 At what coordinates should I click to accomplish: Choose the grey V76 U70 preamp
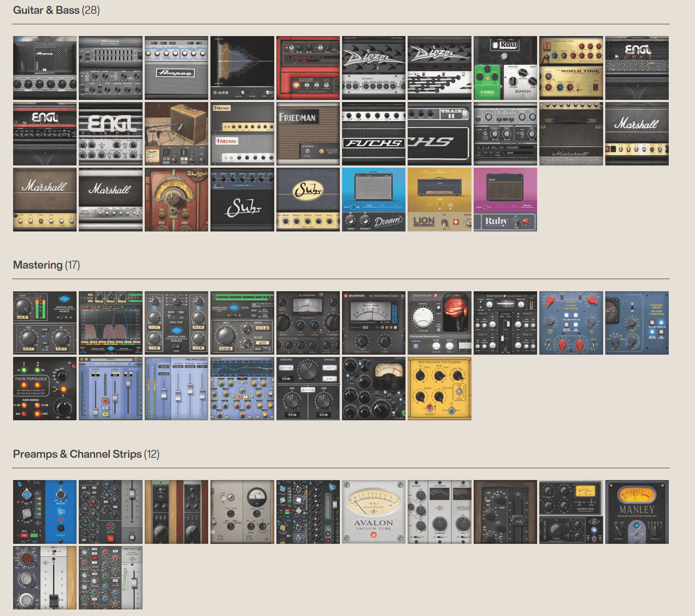point(242,512)
